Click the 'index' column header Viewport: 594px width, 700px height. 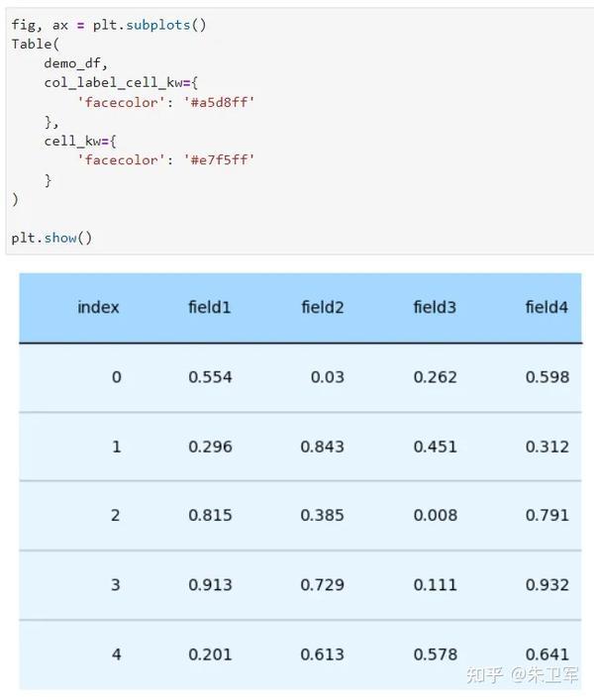pyautogui.click(x=98, y=307)
